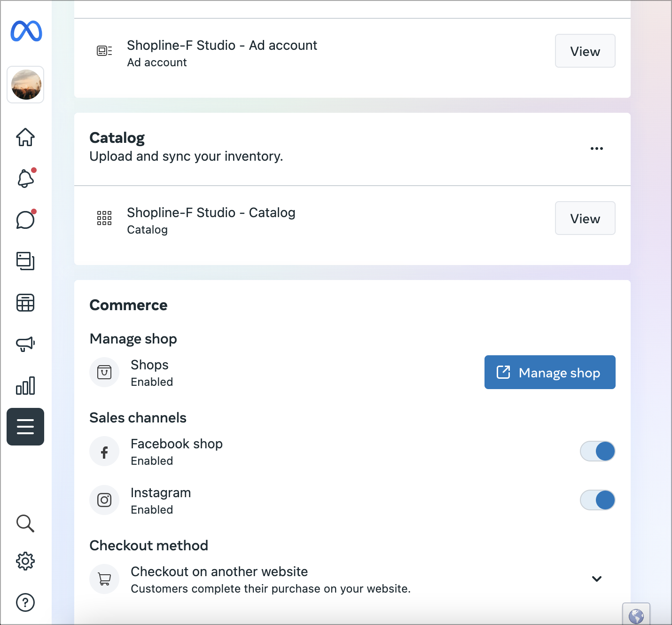672x625 pixels.
Task: Open the profile avatar thumbnail
Action: (26, 85)
